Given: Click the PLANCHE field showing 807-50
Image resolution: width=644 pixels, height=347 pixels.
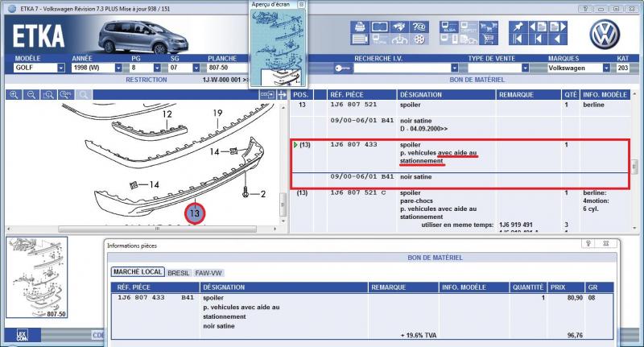Looking at the screenshot, I should click(x=227, y=68).
